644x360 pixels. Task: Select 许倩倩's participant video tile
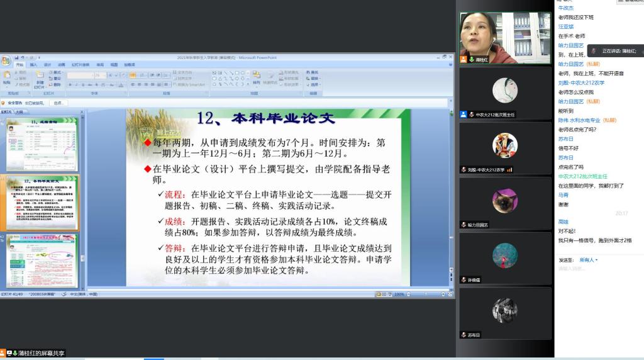[x=505, y=256]
